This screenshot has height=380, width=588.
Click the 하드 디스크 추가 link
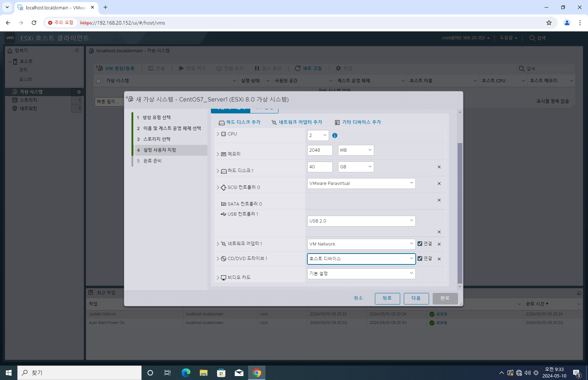point(240,122)
